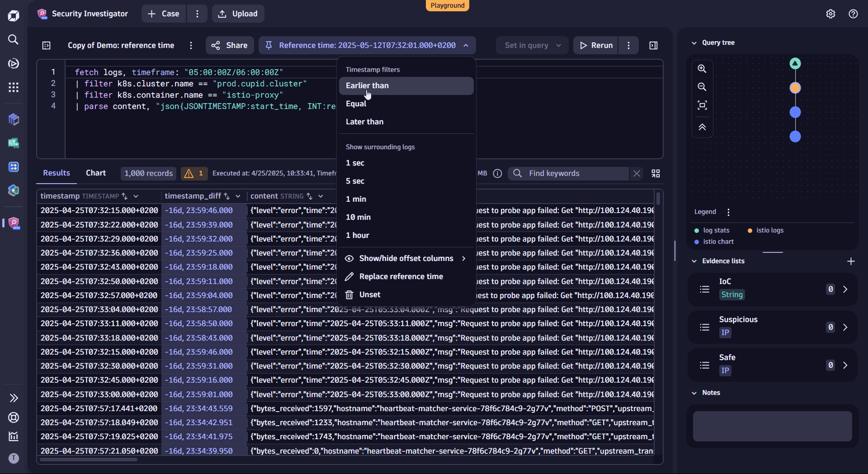Toggle the right side panel icon
Viewport: 868px width, 474px height.
coord(653,45)
